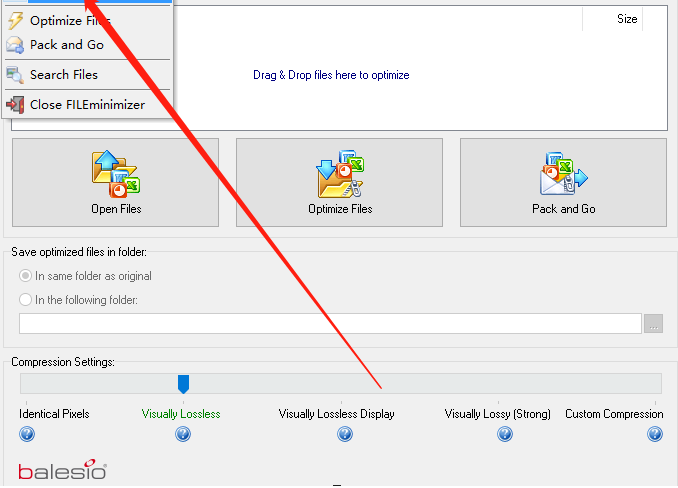Open help icon under Custom Compression
Viewport: 678px width, 488px height.
tap(655, 434)
